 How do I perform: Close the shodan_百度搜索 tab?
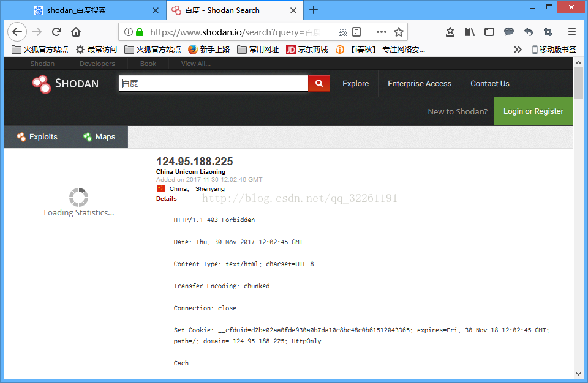tap(155, 10)
